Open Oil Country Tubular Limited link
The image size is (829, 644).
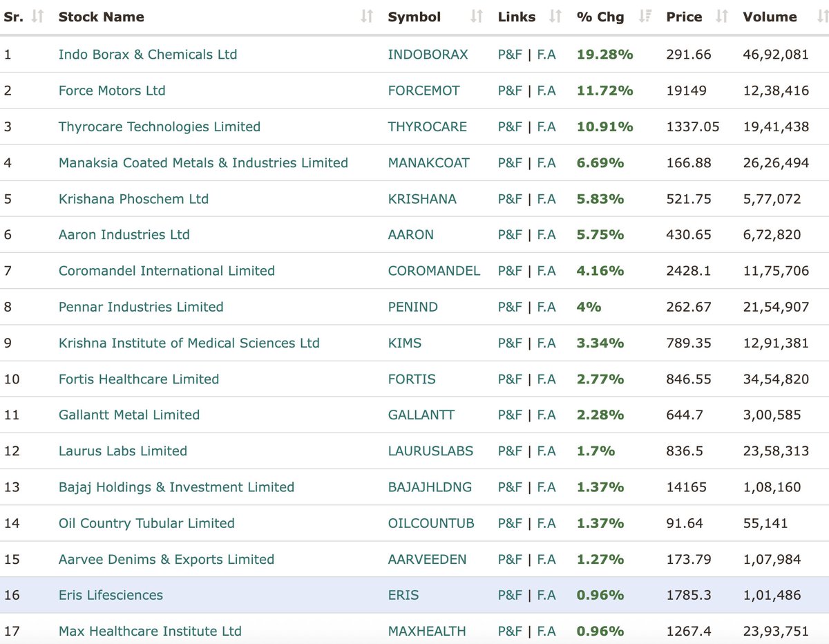[146, 523]
